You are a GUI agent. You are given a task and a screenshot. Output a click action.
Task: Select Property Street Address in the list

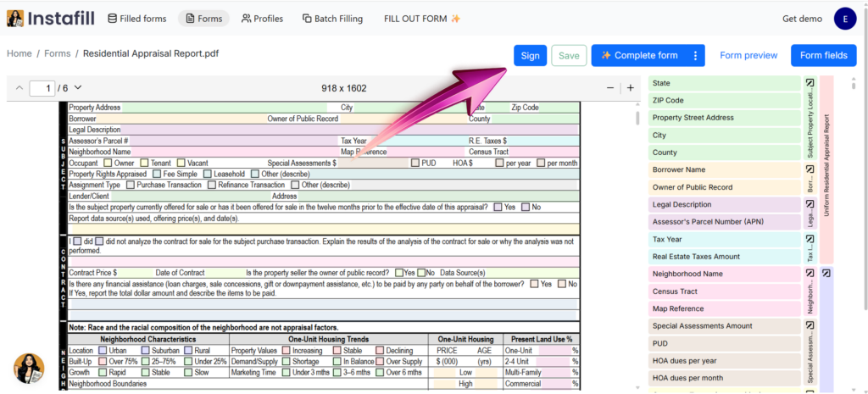pos(724,118)
